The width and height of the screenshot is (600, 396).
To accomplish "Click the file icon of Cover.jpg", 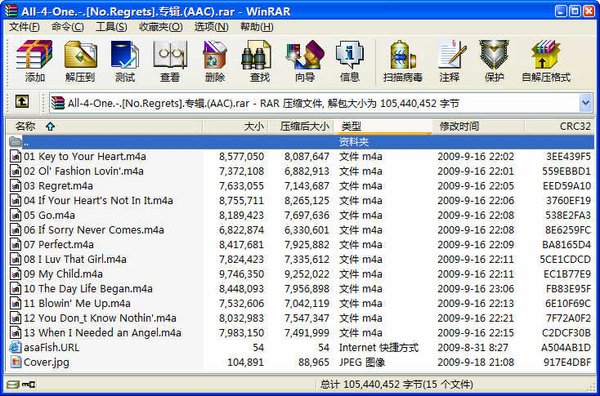I will pyautogui.click(x=15, y=362).
